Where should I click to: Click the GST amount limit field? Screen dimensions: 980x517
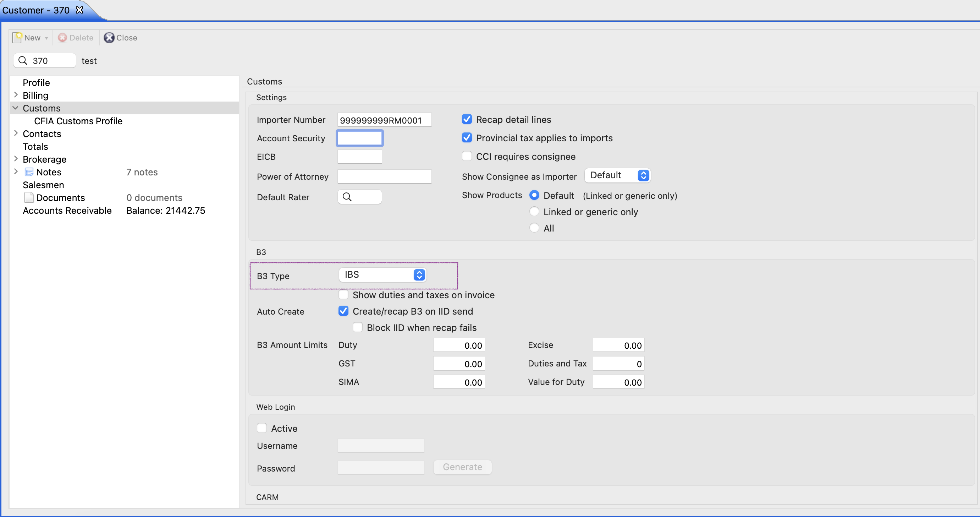(459, 364)
